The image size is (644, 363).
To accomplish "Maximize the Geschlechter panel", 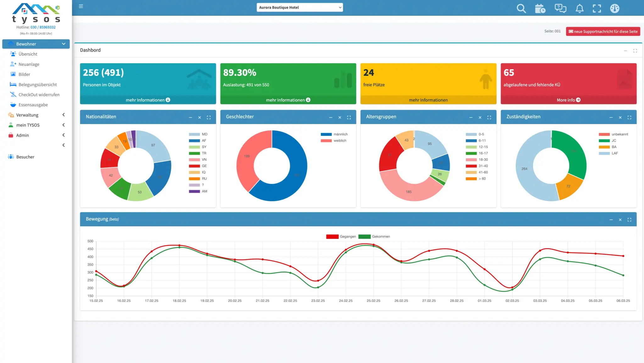I will click(x=349, y=117).
